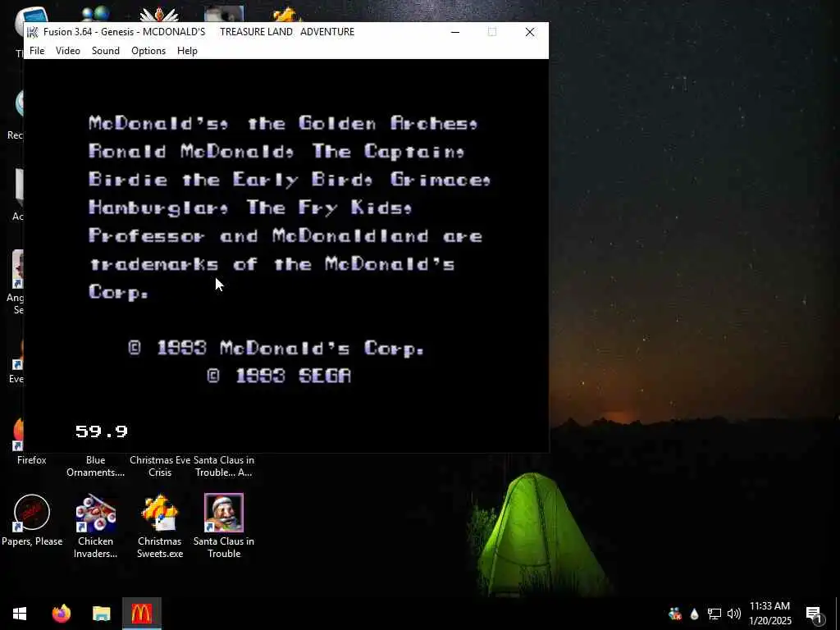Click the © 1993 McDonald's Corp. line
840x630 pixels.
[276, 348]
